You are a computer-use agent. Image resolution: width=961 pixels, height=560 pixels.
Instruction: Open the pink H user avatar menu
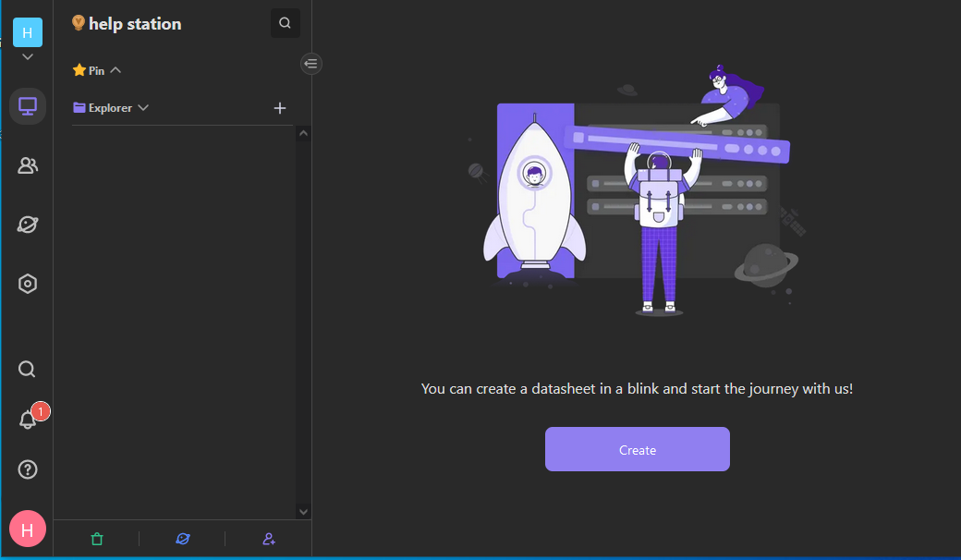28,530
